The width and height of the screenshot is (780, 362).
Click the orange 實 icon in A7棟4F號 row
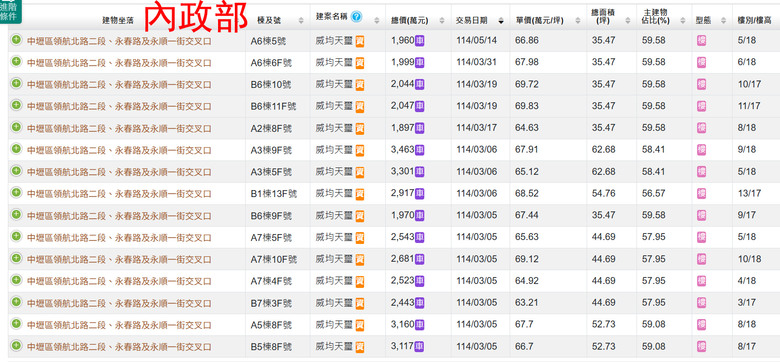360,281
